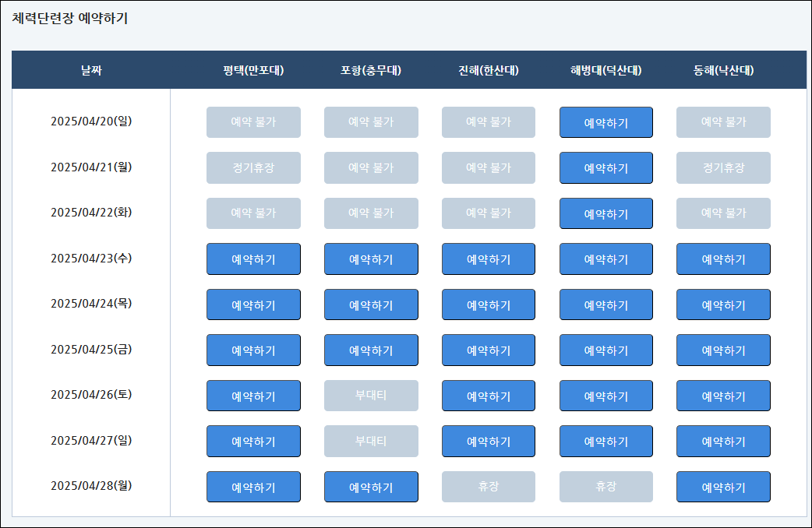Reserve 동해(낙산대) on 2025/04/28
The width and height of the screenshot is (812, 528).
tap(723, 487)
